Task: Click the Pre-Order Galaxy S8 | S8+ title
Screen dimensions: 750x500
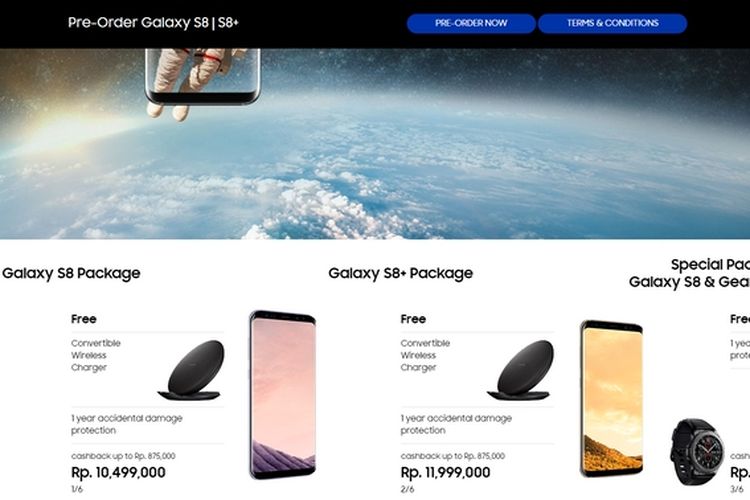Action: coord(153,22)
